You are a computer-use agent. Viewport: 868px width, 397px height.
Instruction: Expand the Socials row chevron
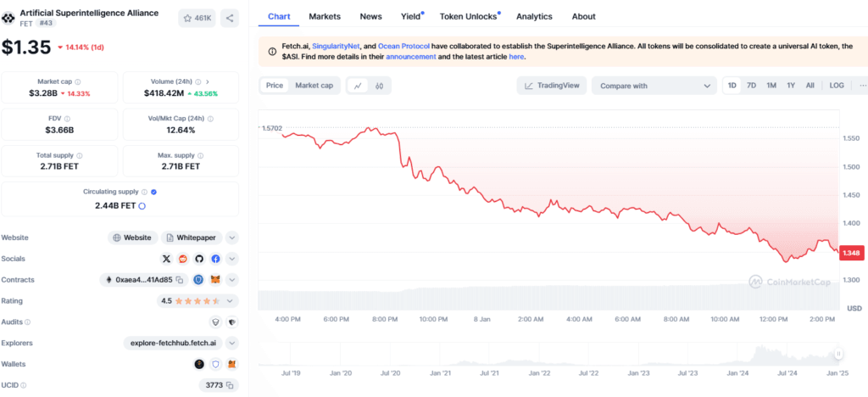click(232, 259)
